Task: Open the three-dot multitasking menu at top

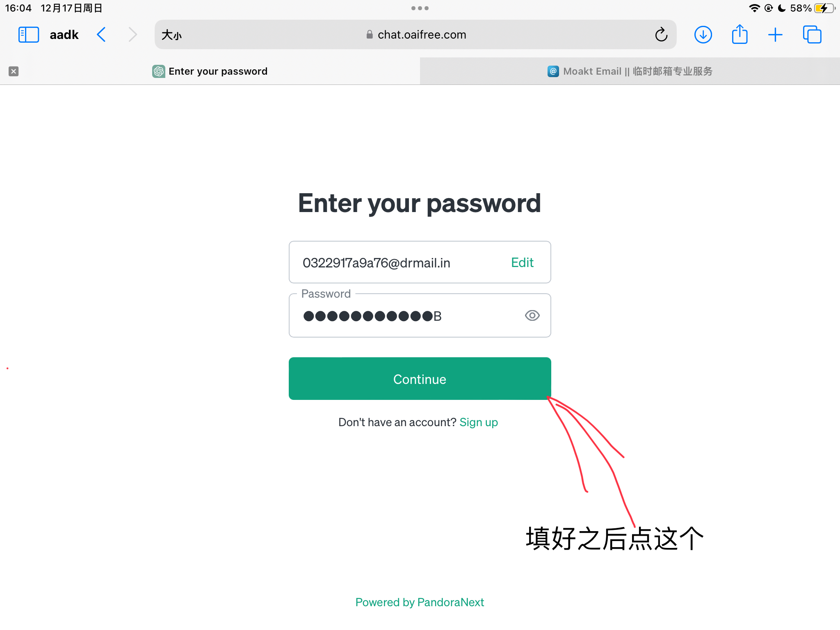Action: pos(420,8)
